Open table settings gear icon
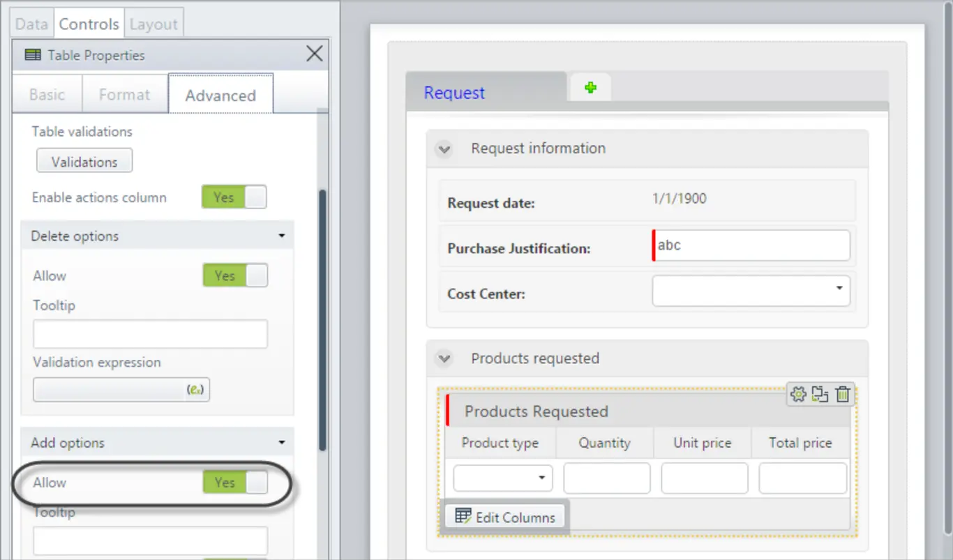The image size is (953, 560). 798,394
